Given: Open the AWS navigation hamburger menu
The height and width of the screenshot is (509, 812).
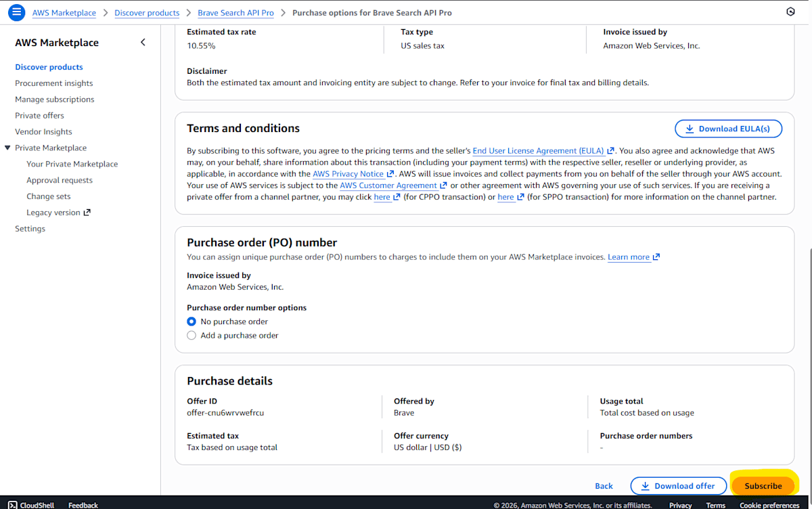Looking at the screenshot, I should click(x=17, y=12).
